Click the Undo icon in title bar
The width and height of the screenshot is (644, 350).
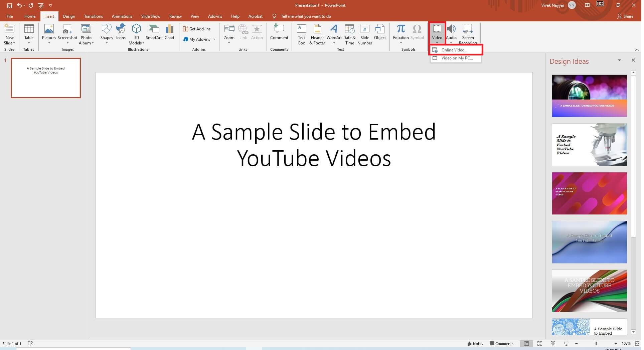tap(19, 5)
